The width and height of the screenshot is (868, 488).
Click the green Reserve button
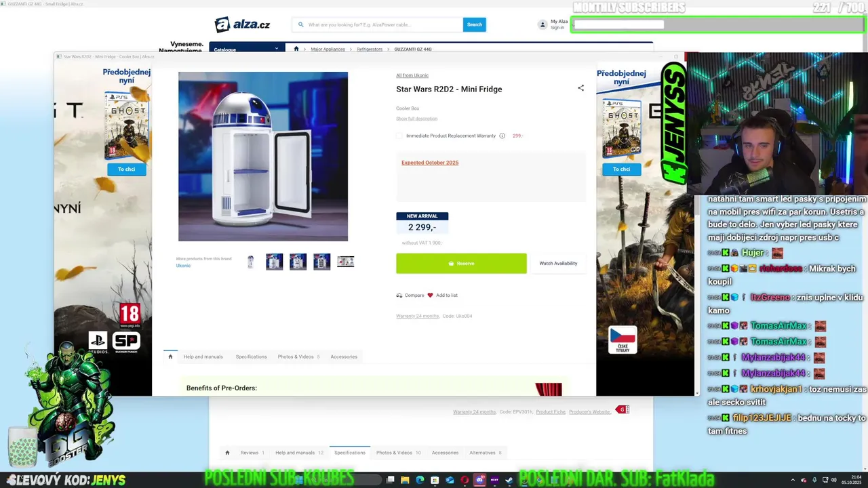point(461,264)
